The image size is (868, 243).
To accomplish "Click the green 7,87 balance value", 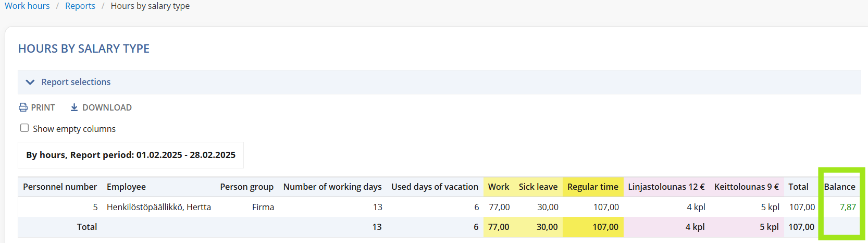I will pos(848,207).
